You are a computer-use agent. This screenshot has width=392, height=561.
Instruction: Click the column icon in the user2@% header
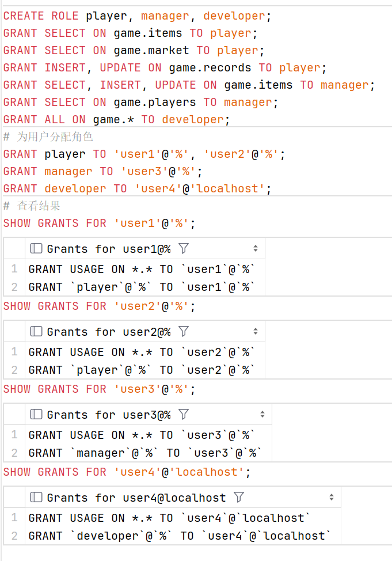pyautogui.click(x=36, y=331)
